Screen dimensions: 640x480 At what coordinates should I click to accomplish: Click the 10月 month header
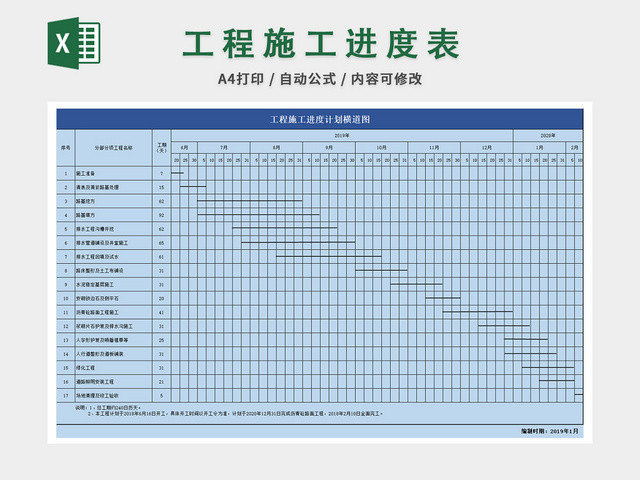click(382, 147)
